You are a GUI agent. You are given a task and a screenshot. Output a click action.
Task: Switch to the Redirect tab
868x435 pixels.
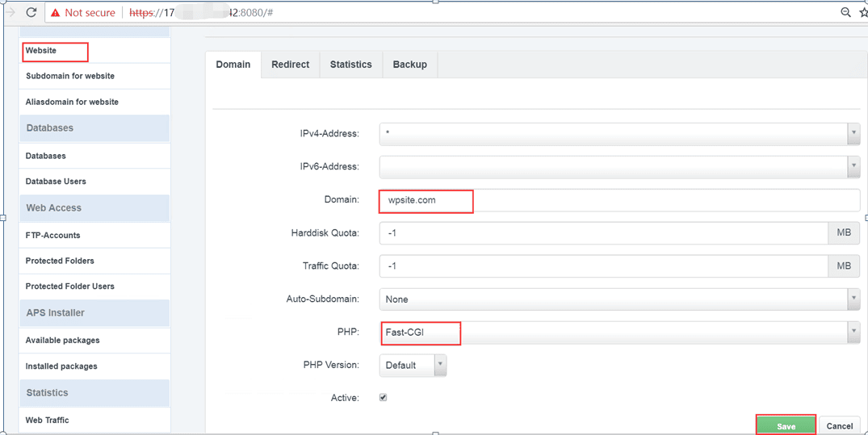(290, 65)
